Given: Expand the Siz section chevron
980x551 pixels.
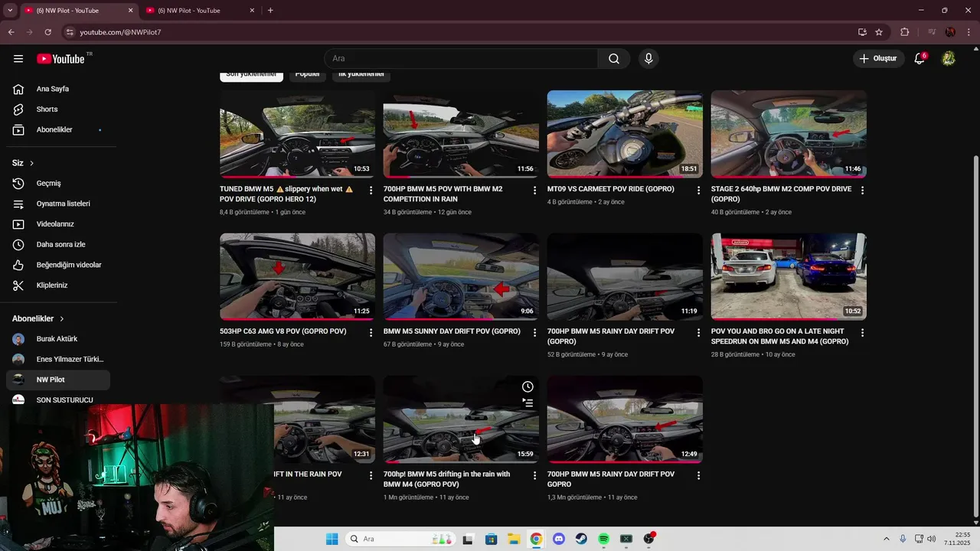Looking at the screenshot, I should (x=31, y=163).
